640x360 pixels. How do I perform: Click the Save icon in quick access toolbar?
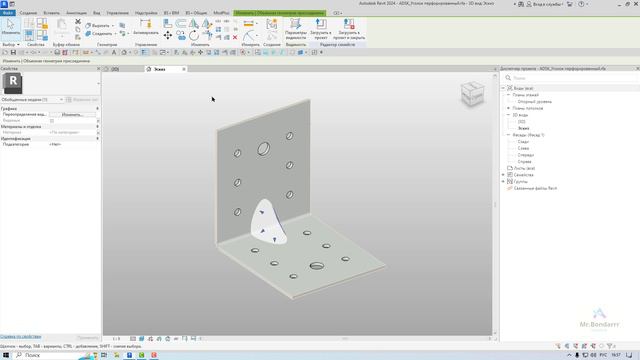point(13,52)
